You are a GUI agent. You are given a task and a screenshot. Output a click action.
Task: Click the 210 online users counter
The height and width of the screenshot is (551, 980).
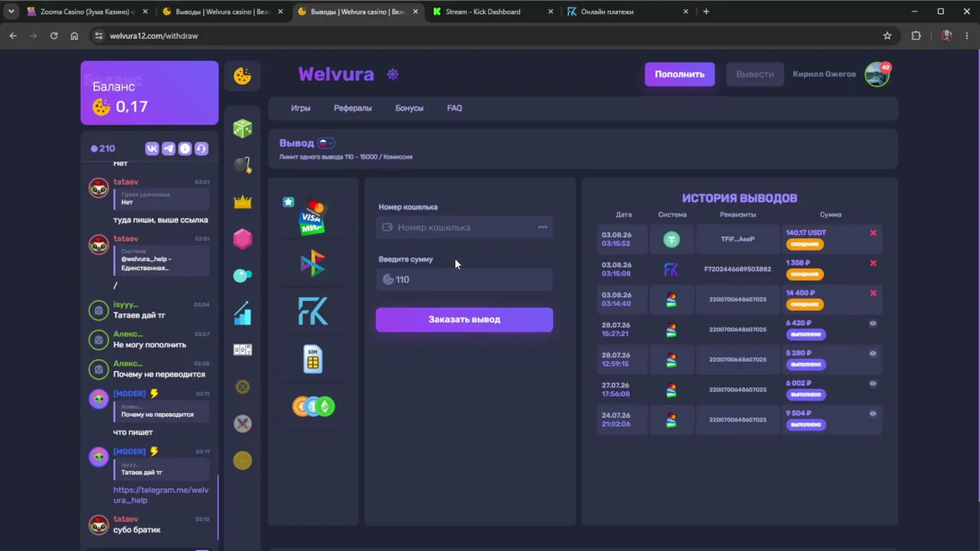pos(103,148)
